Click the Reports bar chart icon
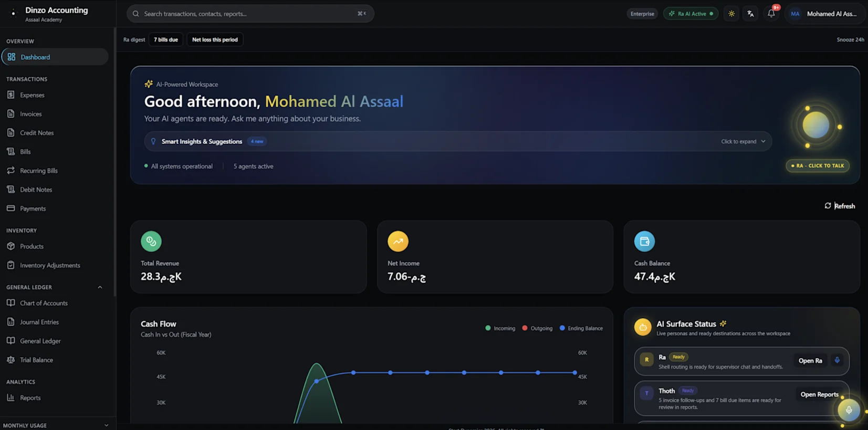868x430 pixels. click(x=11, y=397)
